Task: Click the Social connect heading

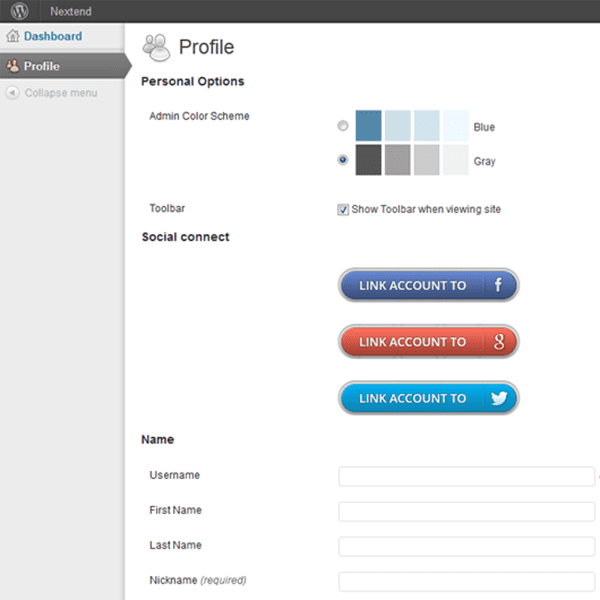Action: pyautogui.click(x=186, y=237)
